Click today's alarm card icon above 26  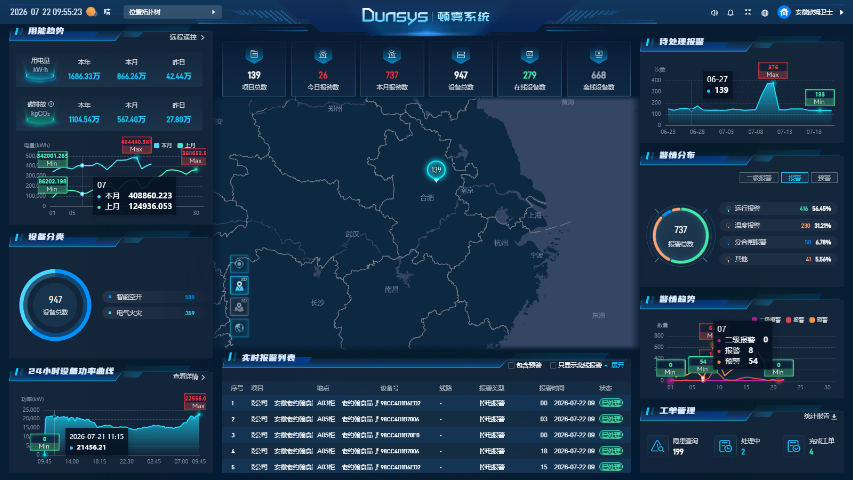[323, 55]
